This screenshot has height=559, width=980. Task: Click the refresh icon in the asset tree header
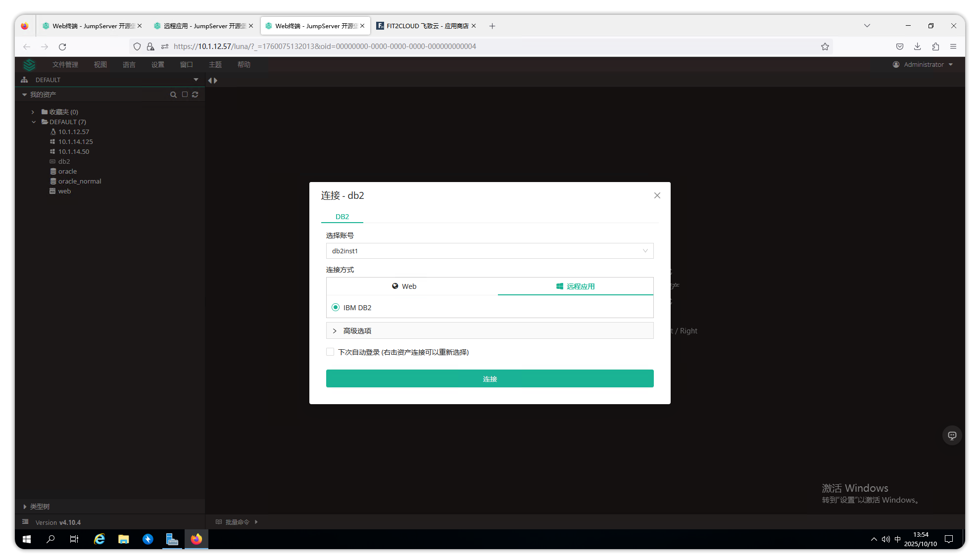pyautogui.click(x=195, y=94)
